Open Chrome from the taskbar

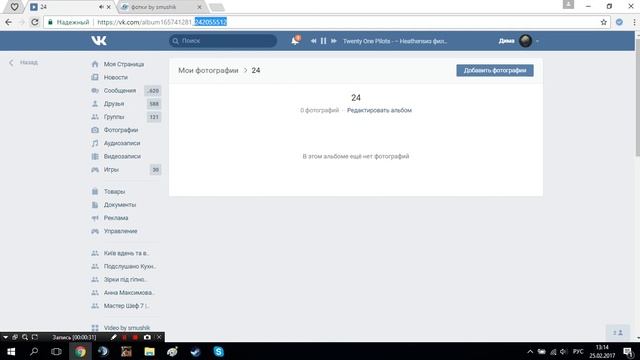(80, 351)
